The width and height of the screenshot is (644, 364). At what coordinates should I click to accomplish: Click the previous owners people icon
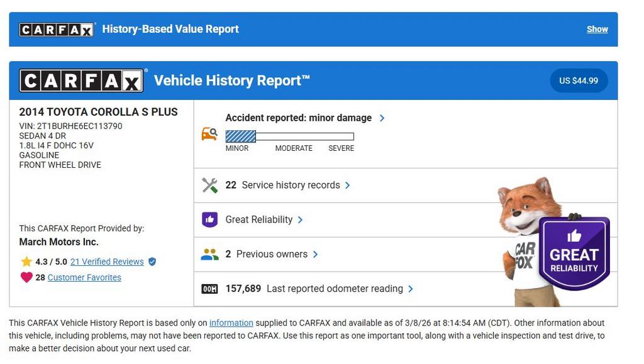209,255
